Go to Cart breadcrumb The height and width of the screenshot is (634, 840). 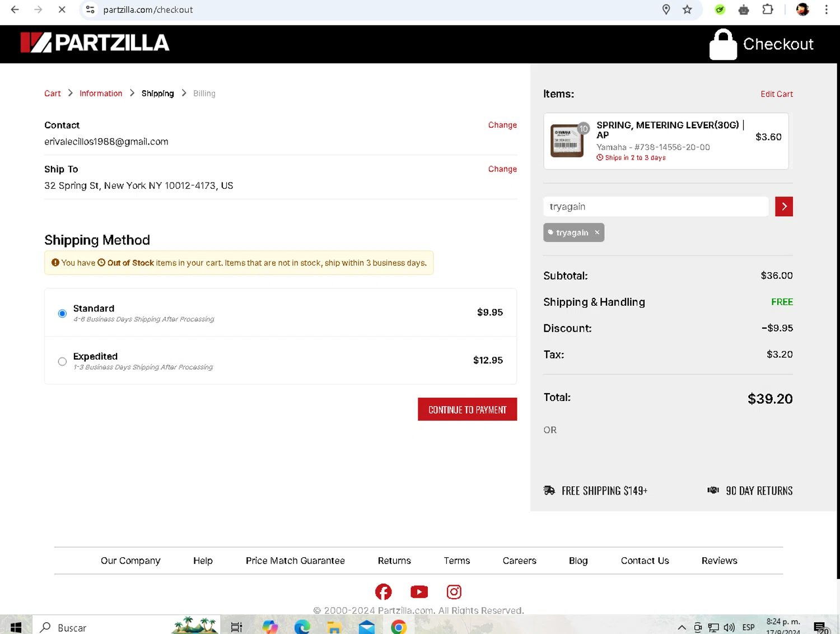pos(53,94)
